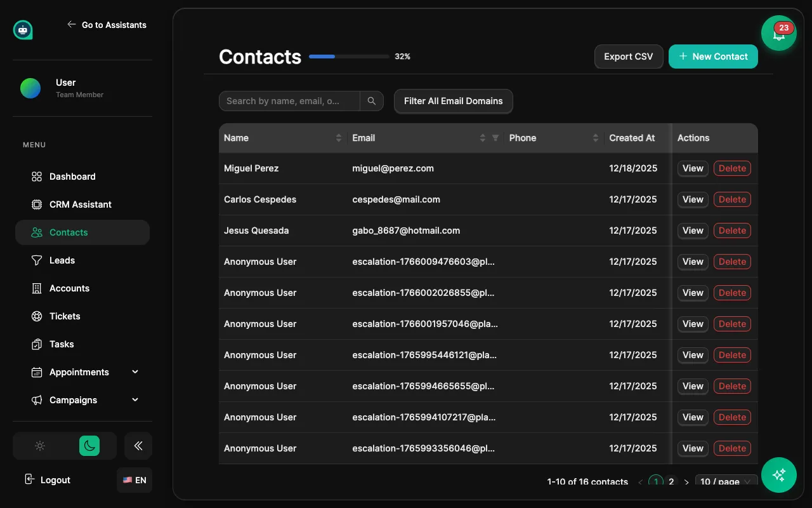View Jesus Quesada contact

click(x=693, y=231)
